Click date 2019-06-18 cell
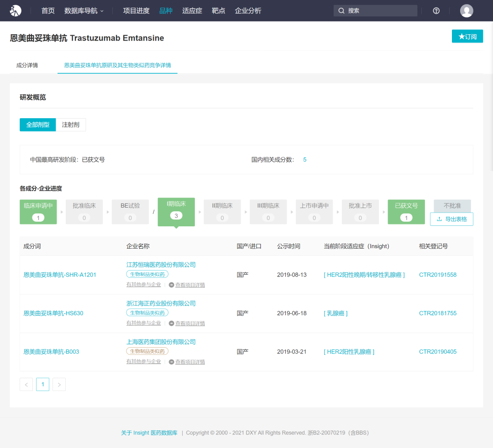Image resolution: width=493 pixels, height=448 pixels. coord(292,313)
